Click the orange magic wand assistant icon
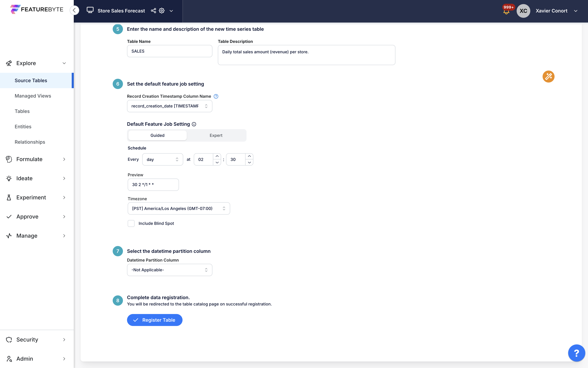Screen dimensions: 588x368 point(548,76)
